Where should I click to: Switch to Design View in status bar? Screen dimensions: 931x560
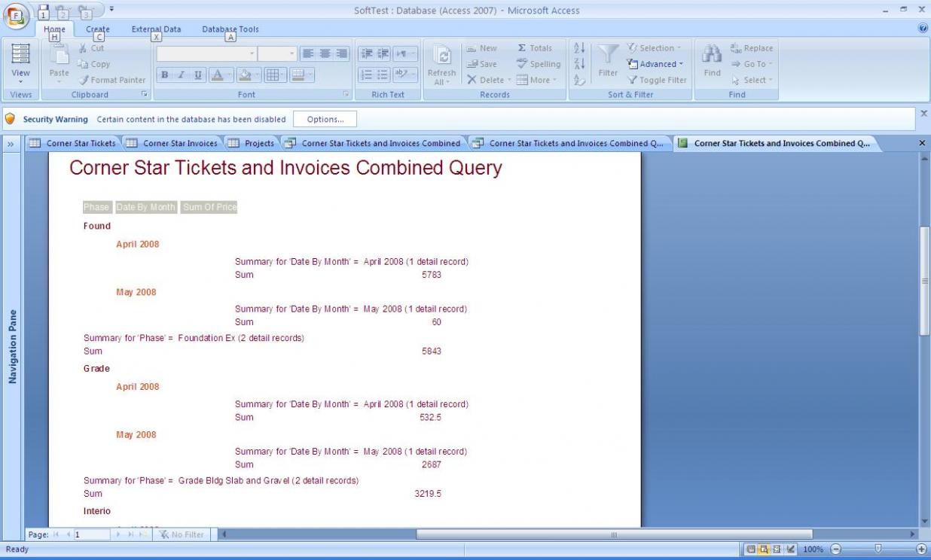(x=790, y=549)
